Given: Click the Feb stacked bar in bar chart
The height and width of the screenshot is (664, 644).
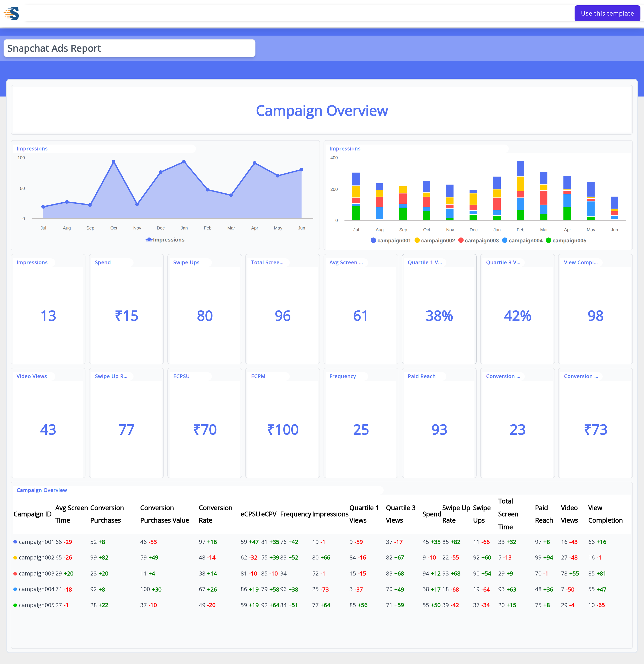Looking at the screenshot, I should click(520, 190).
